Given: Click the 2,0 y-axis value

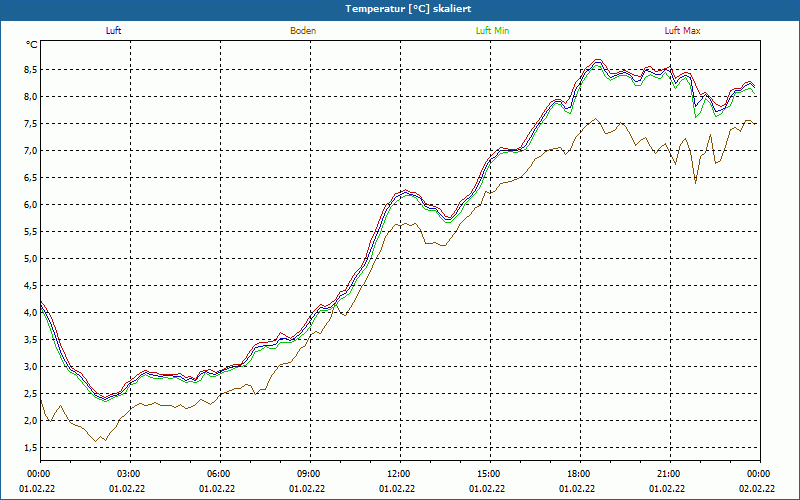Looking at the screenshot, I should (30, 421).
